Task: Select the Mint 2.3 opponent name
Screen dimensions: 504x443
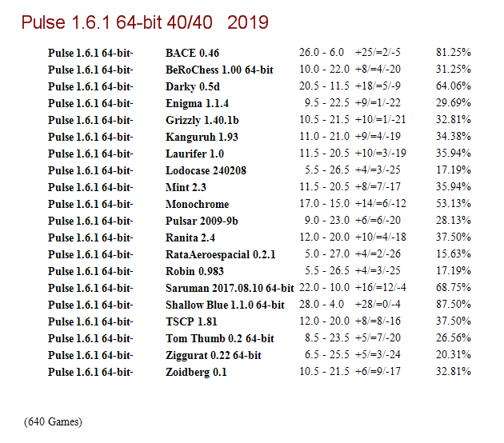Action: 186,187
